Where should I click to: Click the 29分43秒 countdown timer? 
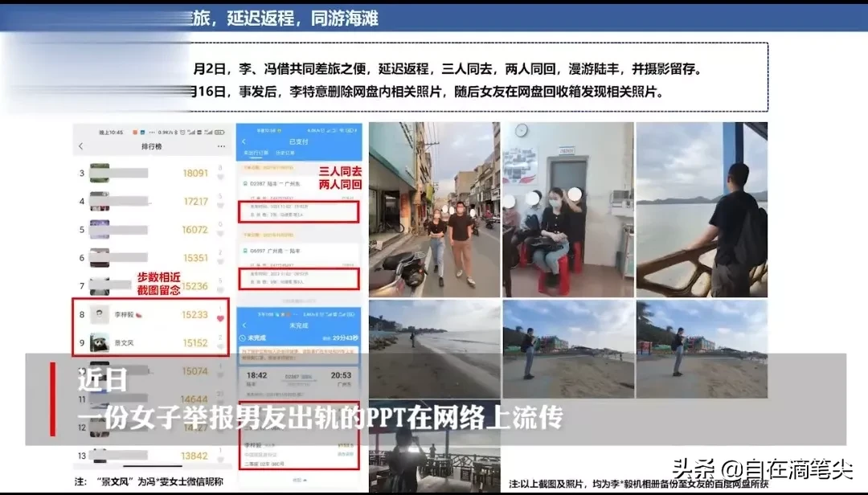(346, 337)
